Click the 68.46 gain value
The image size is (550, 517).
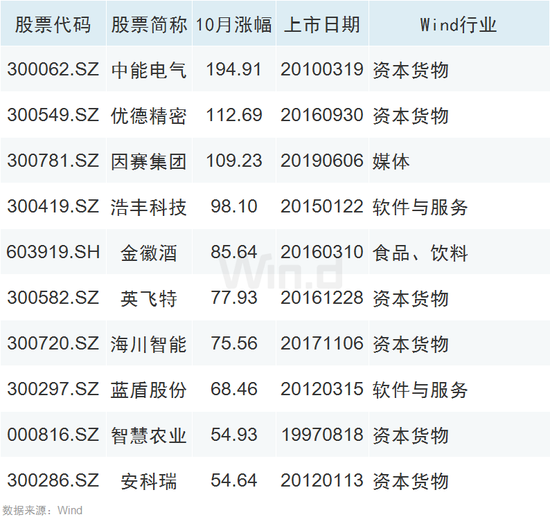point(234,389)
